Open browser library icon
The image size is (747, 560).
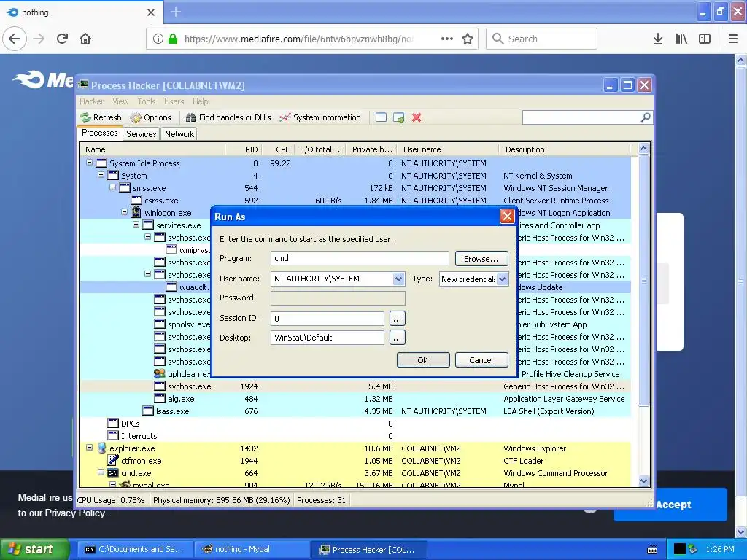[681, 39]
